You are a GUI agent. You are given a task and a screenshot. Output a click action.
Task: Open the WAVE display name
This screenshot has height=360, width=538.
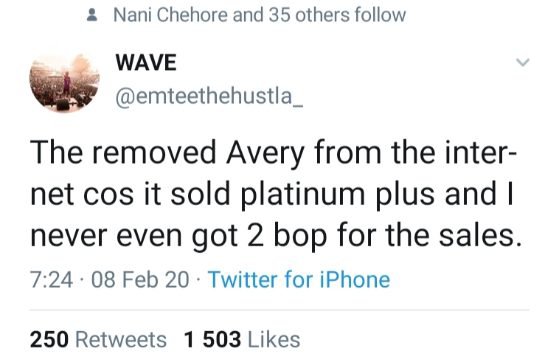146,62
